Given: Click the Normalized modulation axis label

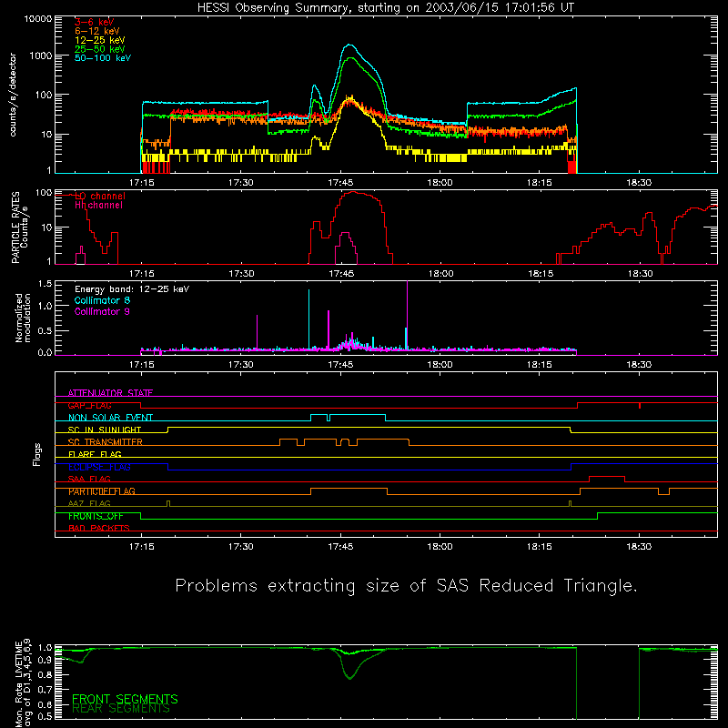Looking at the screenshot, I should 23,318.
